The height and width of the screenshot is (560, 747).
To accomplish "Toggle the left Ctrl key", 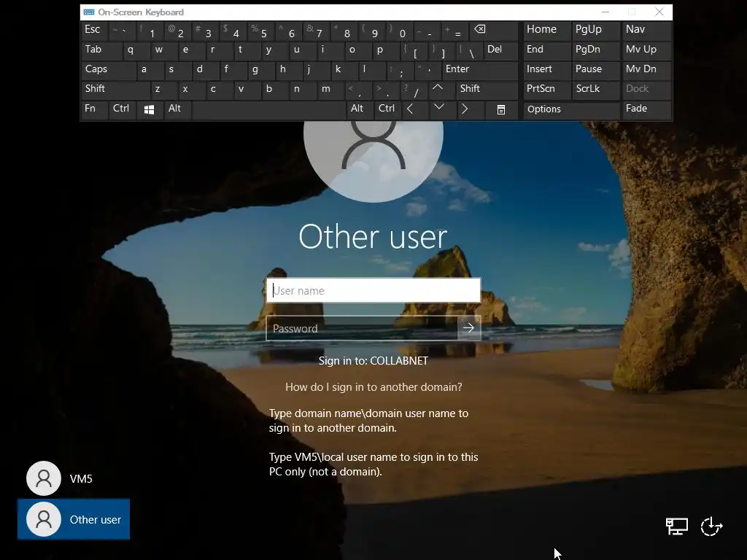I will click(x=122, y=109).
